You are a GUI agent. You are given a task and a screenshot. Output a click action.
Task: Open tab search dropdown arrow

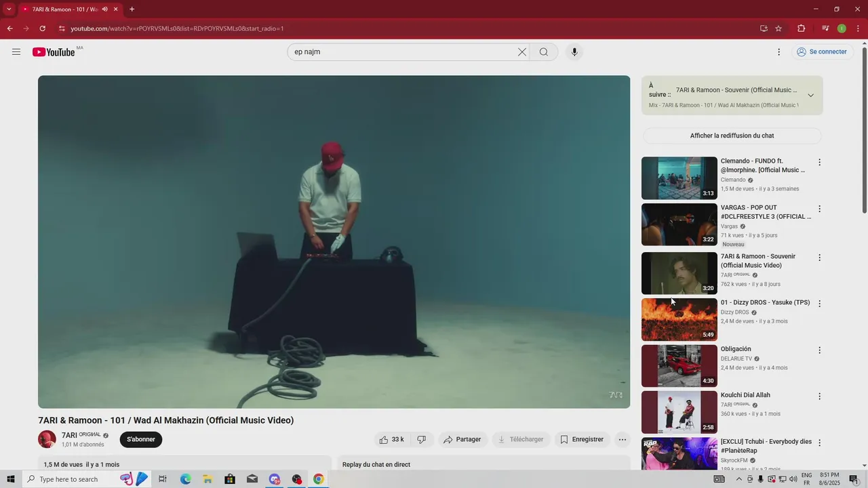point(9,9)
